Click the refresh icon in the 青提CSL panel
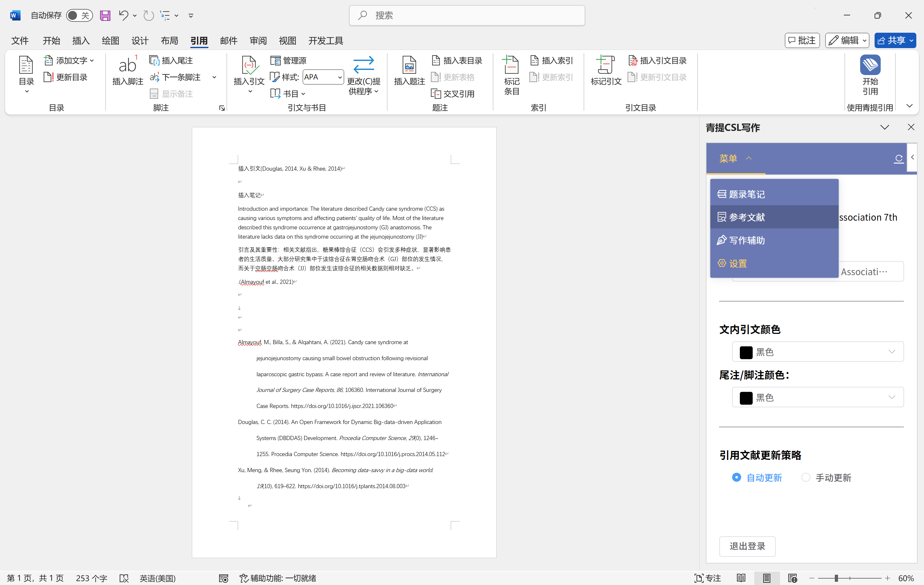This screenshot has height=585, width=924. pyautogui.click(x=898, y=158)
